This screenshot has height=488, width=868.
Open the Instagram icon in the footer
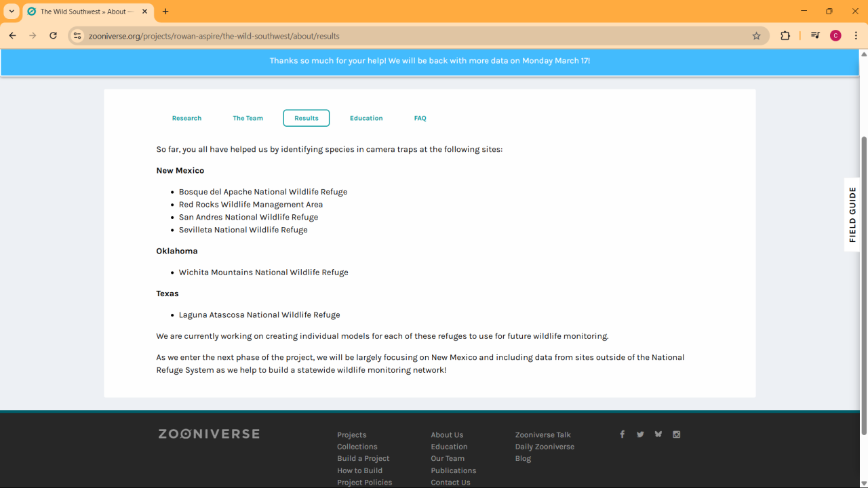coord(676,434)
